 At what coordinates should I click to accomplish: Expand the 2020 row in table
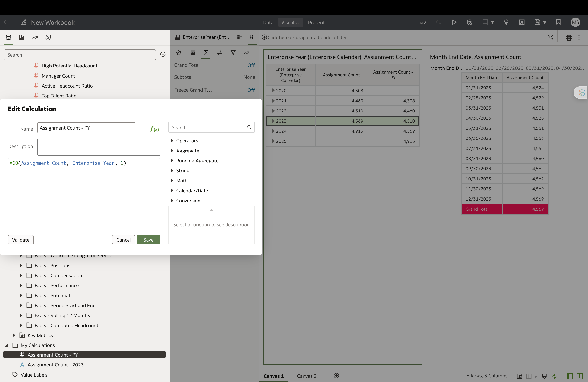coord(273,90)
